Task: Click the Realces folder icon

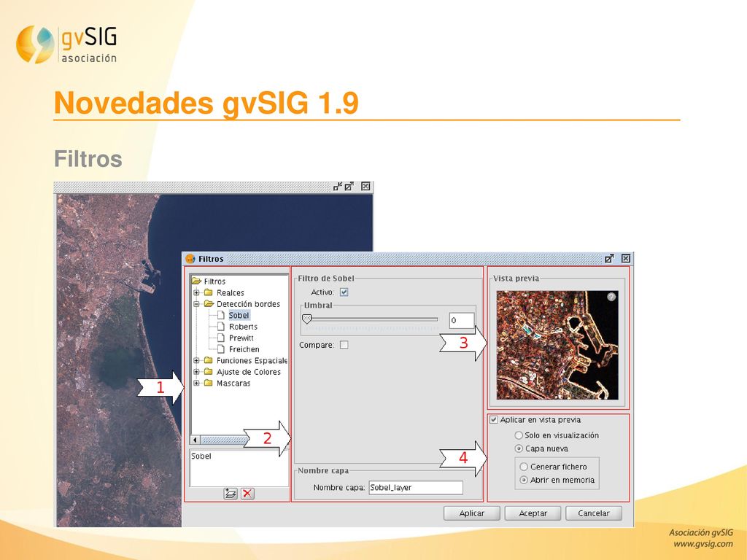Action: 208,292
